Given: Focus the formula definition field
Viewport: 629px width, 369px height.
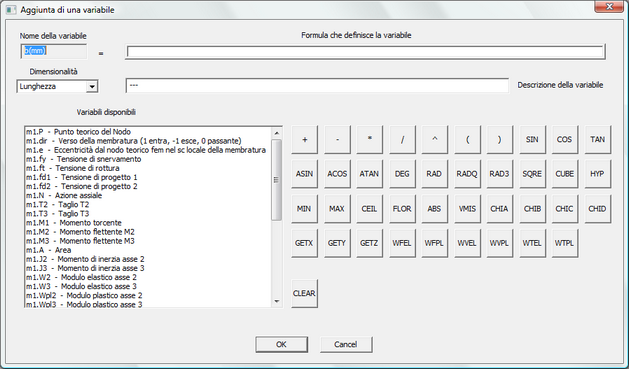Looking at the screenshot, I should [x=365, y=52].
